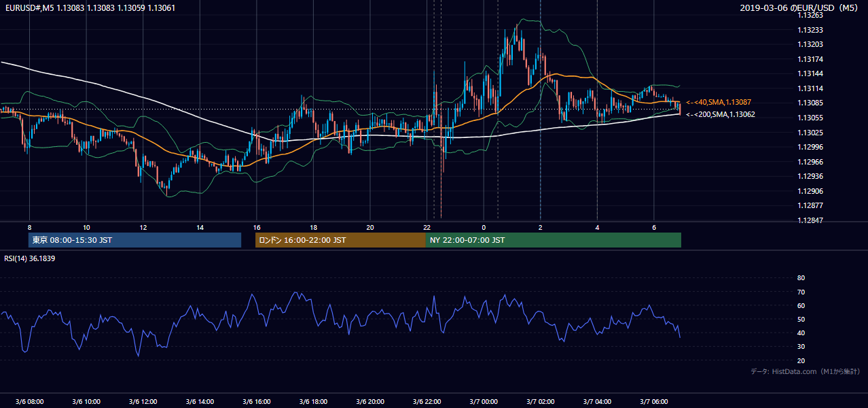This screenshot has height=408, width=868.
Task: Click the 3/7 00:00 date axis label
Action: tap(484, 402)
